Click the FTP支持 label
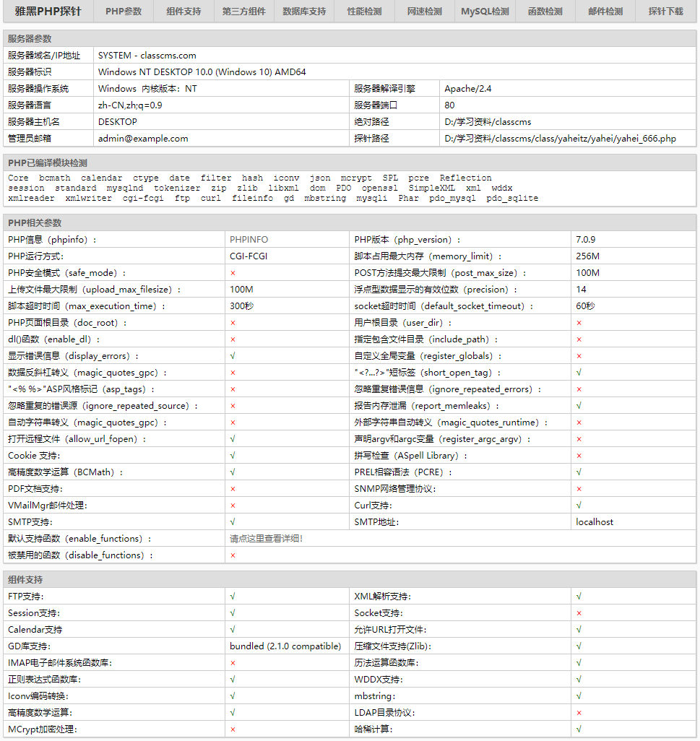The image size is (700, 741). point(26,597)
